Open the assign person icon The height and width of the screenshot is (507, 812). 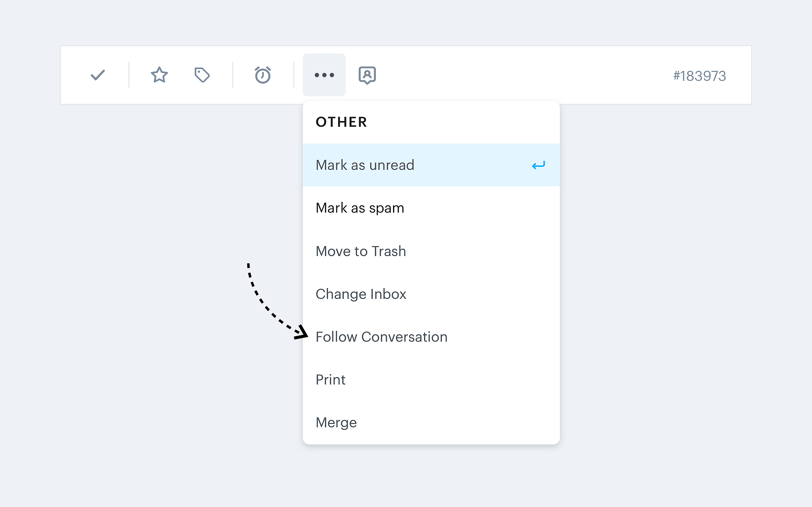tap(367, 75)
